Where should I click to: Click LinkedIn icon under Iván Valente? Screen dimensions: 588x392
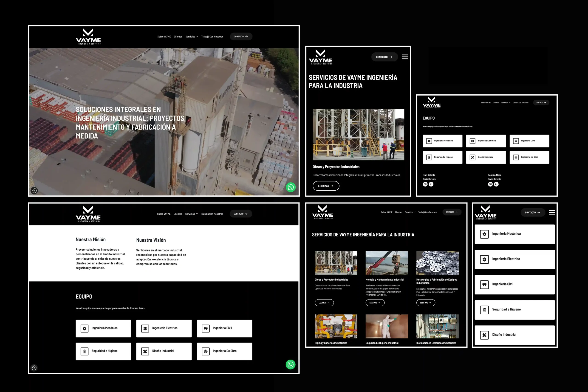click(x=431, y=184)
